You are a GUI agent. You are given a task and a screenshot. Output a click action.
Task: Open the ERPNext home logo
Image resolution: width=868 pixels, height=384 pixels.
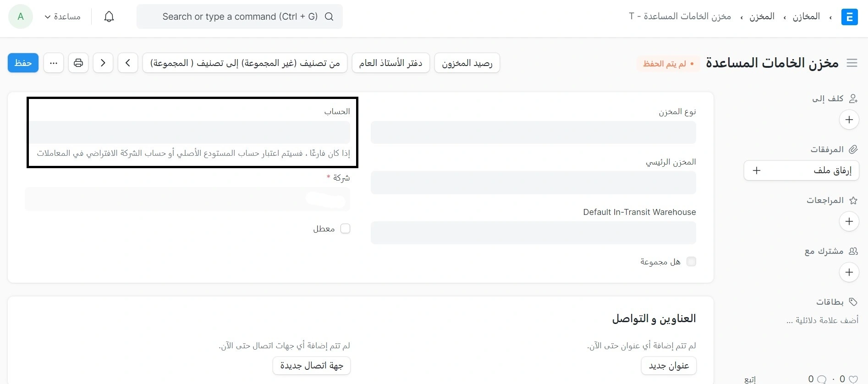[849, 17]
